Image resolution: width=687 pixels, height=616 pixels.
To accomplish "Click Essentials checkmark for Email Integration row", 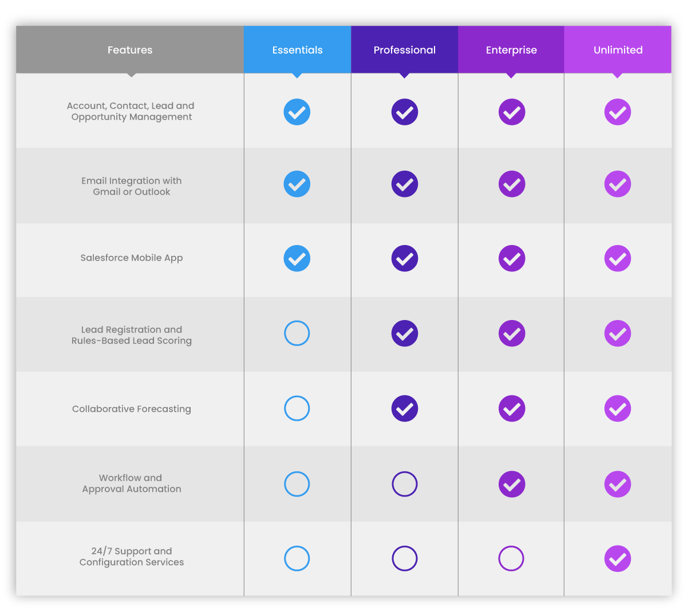I will (297, 184).
